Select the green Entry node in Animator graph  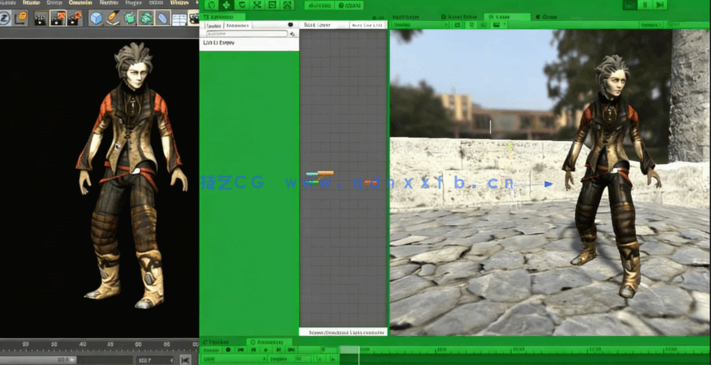pos(313,182)
